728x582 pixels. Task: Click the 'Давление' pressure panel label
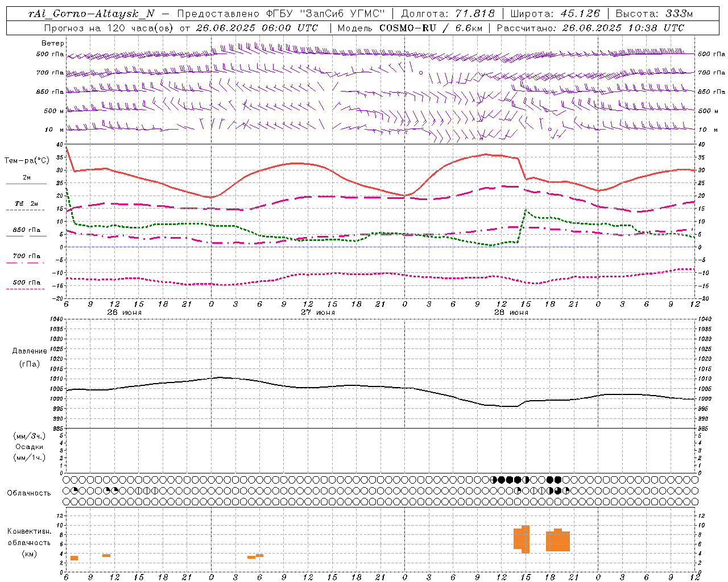30,351
